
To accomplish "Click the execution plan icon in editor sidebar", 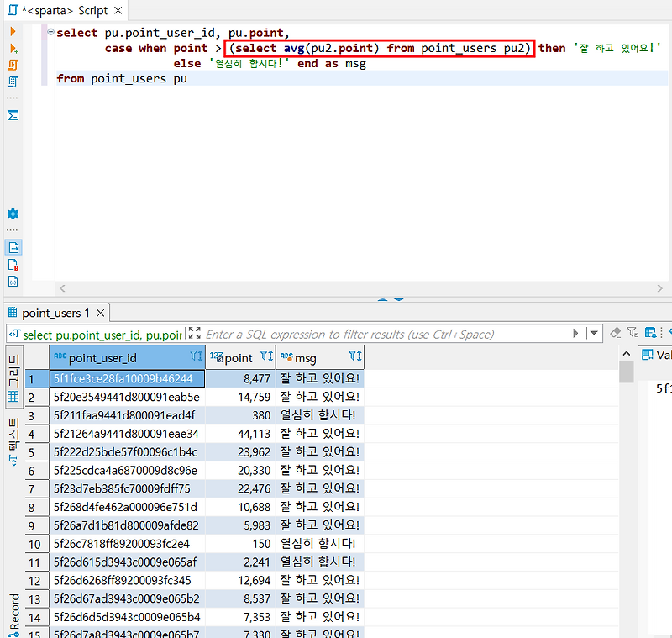I will click(x=13, y=82).
